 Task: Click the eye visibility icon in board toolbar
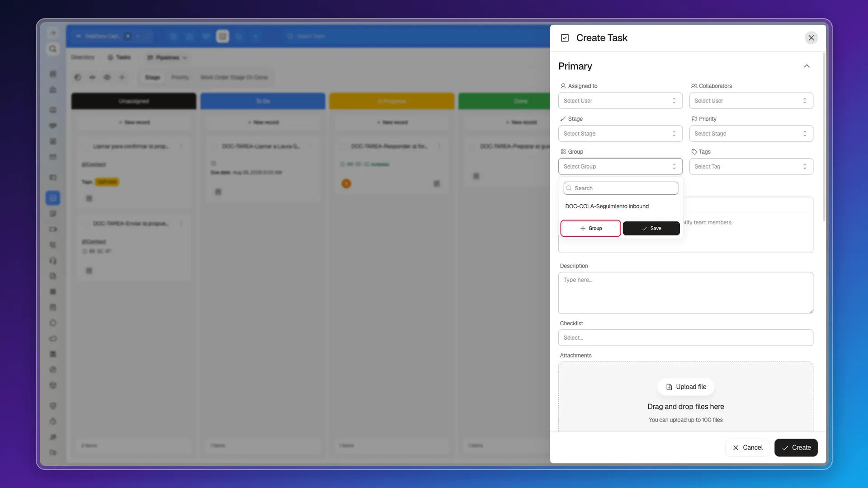pyautogui.click(x=107, y=77)
